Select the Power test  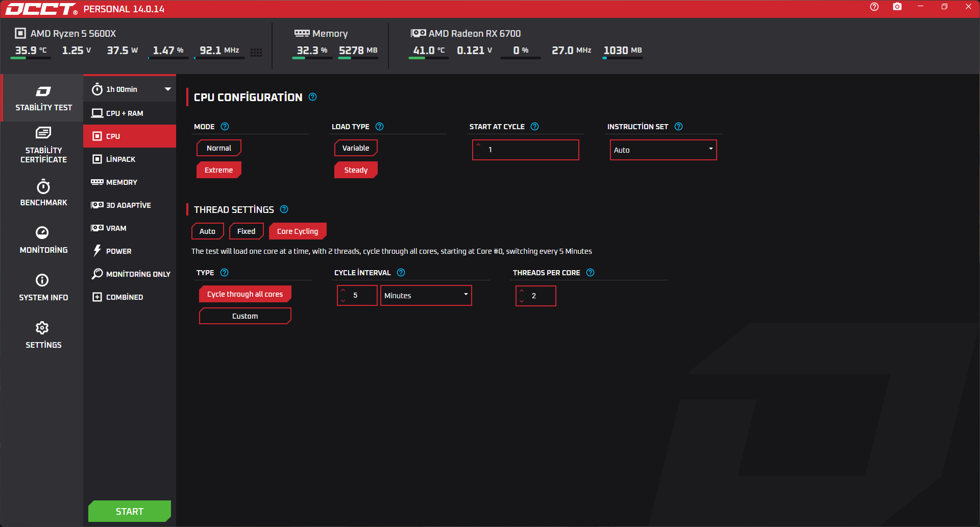click(130, 251)
